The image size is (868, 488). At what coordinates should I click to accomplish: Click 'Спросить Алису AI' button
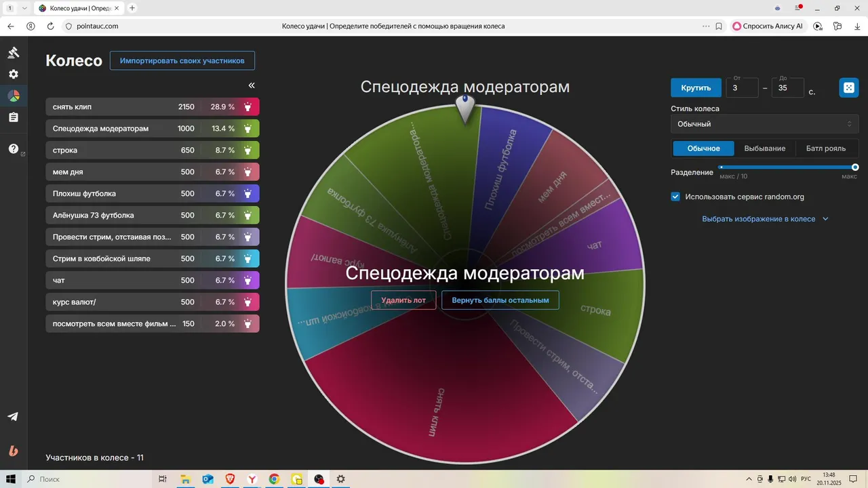coord(768,26)
